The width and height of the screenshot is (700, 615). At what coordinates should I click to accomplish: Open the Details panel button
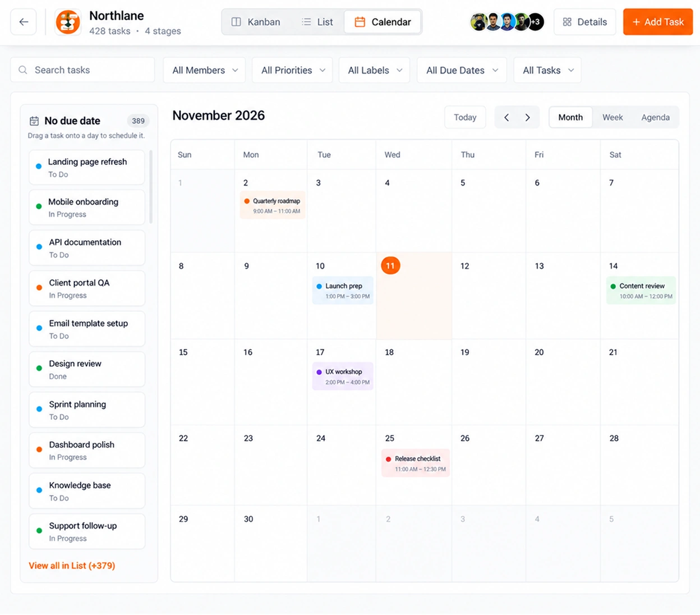point(584,22)
